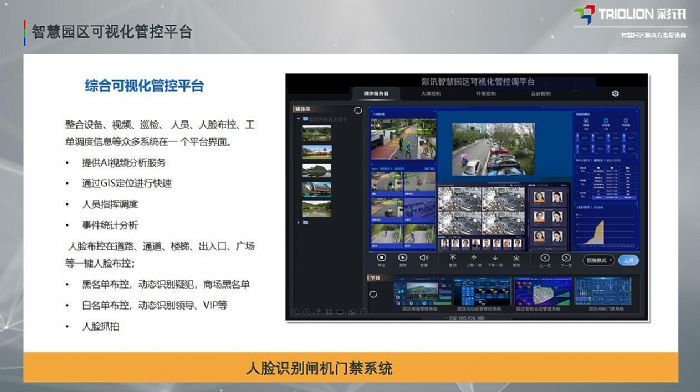Image resolution: width=700 pixels, height=392 pixels.
Task: Collapse the first media library folder
Action: coord(298,119)
